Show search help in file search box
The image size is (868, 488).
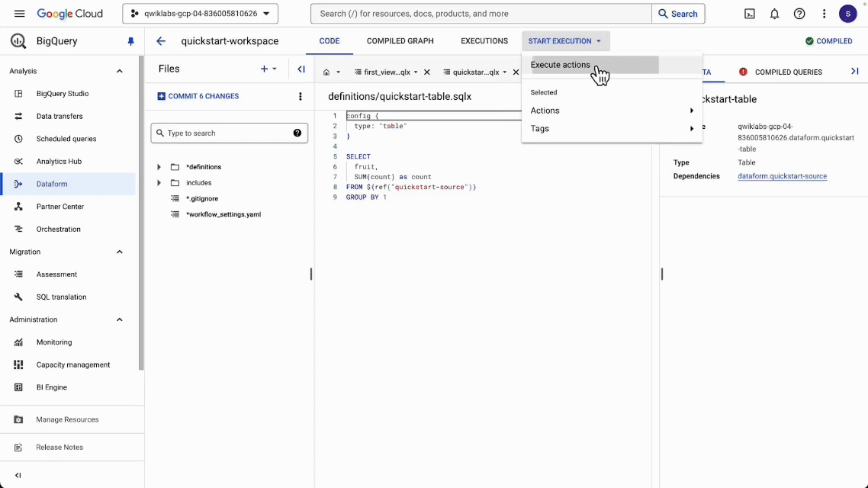[297, 133]
